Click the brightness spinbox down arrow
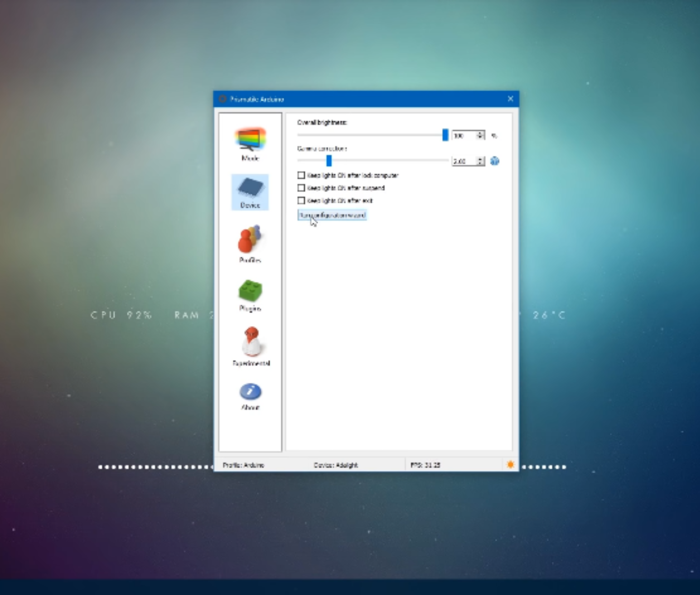The height and width of the screenshot is (595, 700). 480,138
